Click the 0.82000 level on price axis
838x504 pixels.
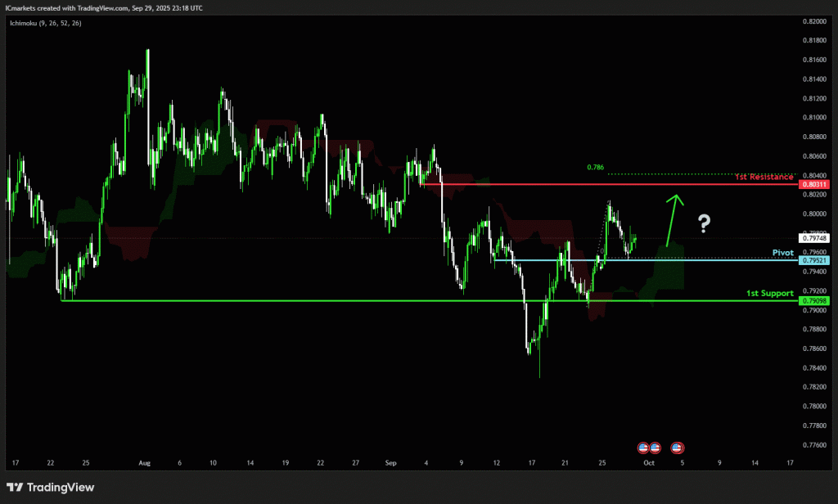click(x=814, y=20)
